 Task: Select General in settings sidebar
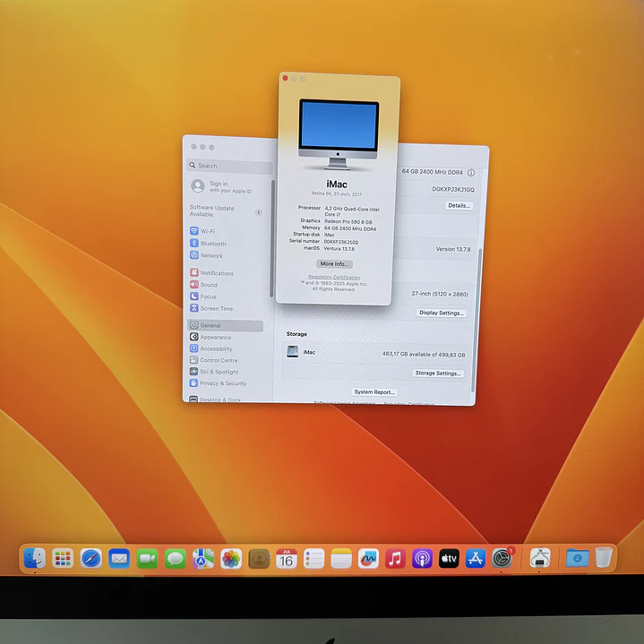pos(225,325)
